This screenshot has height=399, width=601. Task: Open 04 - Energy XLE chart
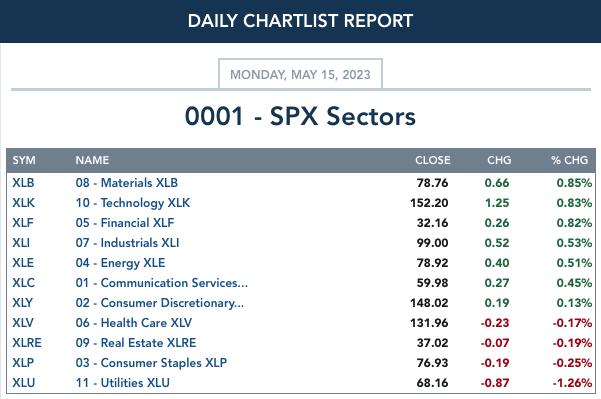[120, 263]
